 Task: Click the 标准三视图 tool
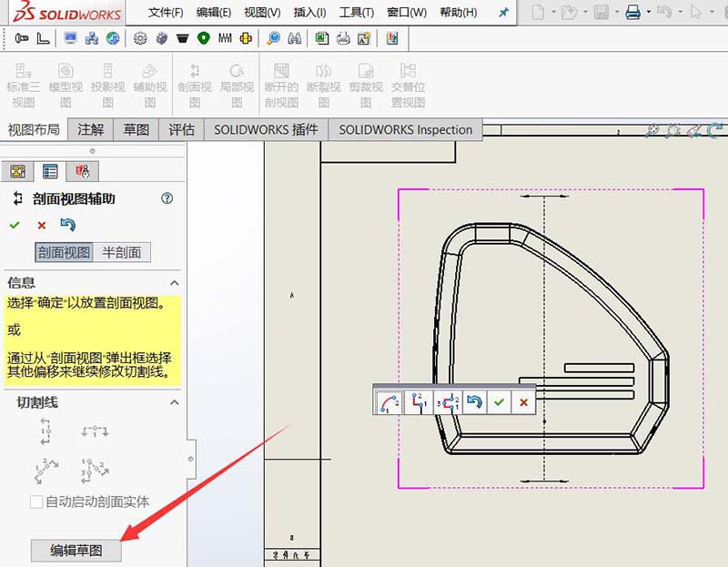click(x=24, y=85)
